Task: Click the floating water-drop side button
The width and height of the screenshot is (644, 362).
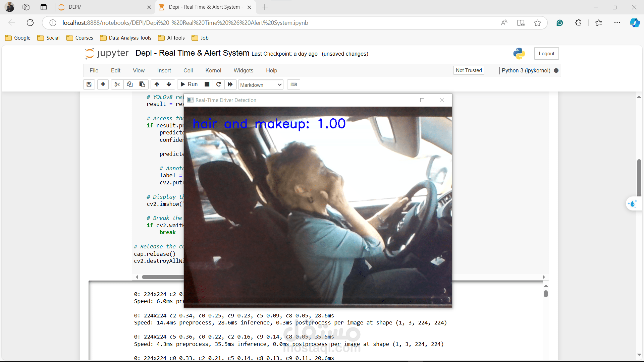Action: click(x=633, y=203)
